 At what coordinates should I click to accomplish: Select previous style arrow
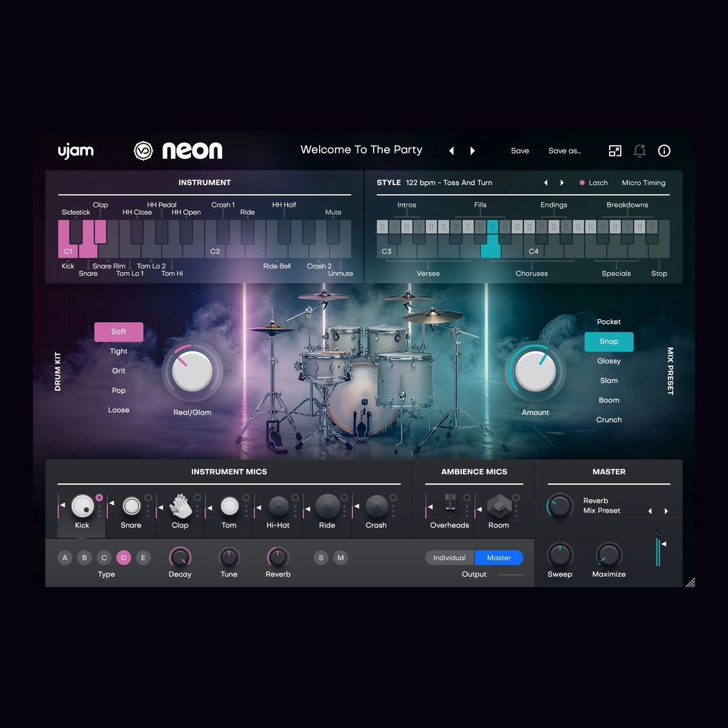pyautogui.click(x=545, y=183)
